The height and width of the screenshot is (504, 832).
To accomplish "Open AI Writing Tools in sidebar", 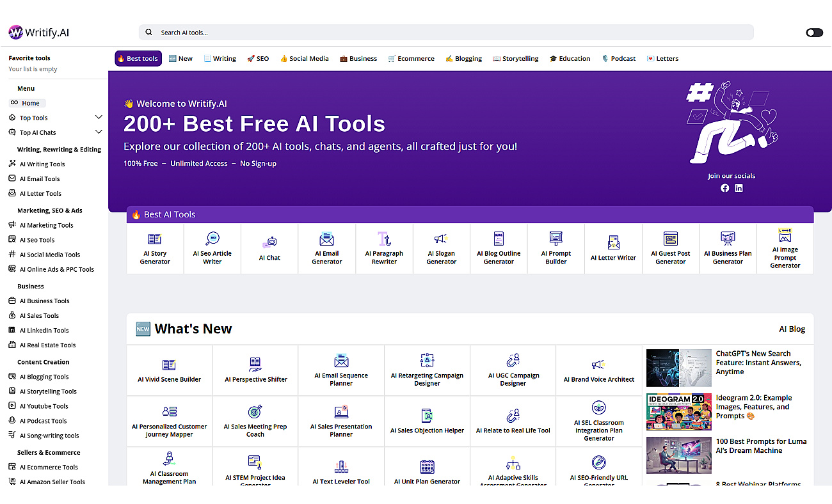I will coord(37,164).
